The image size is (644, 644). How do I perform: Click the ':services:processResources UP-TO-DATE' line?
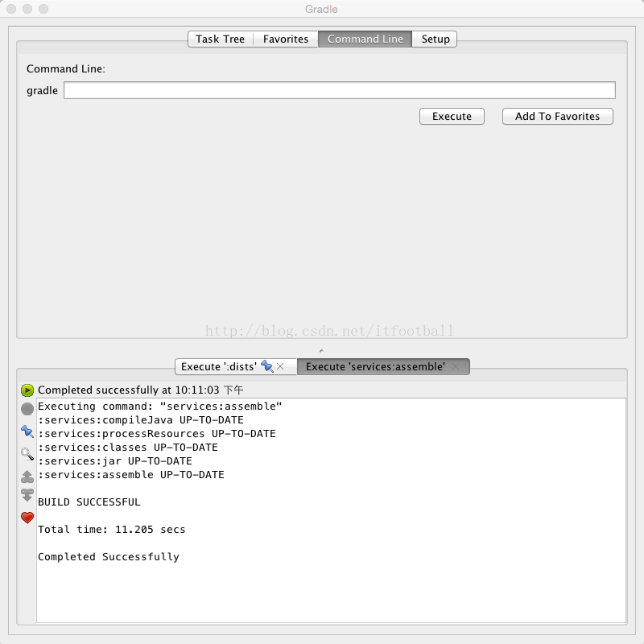point(157,434)
